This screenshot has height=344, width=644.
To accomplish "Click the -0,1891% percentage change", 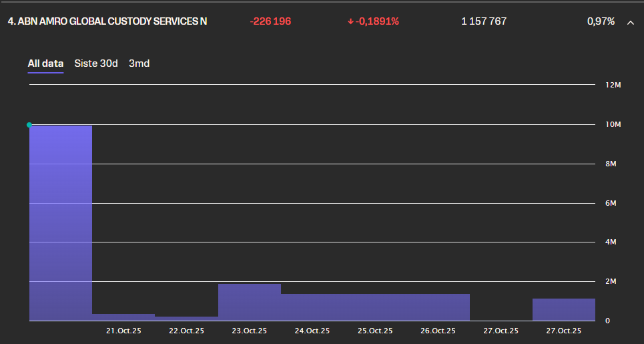I will 377,21.
